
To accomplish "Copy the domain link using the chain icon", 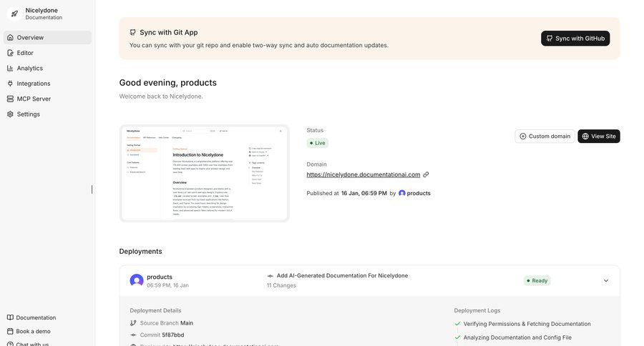I will click(426, 174).
